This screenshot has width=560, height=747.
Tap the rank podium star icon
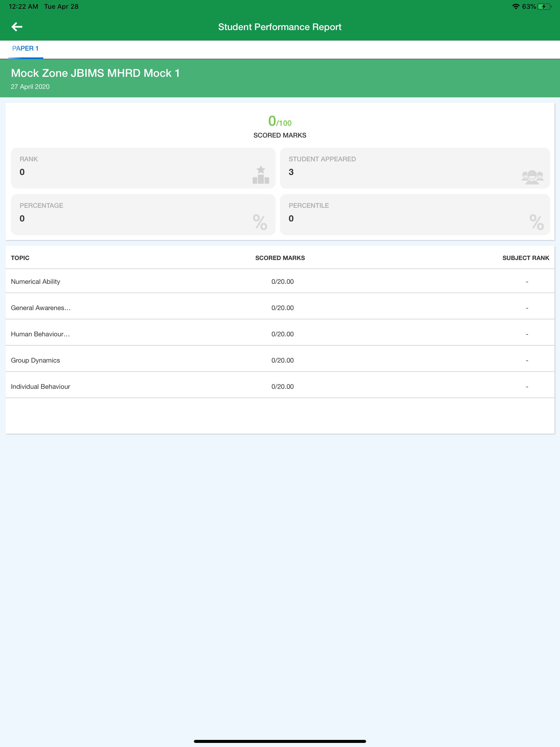[261, 175]
